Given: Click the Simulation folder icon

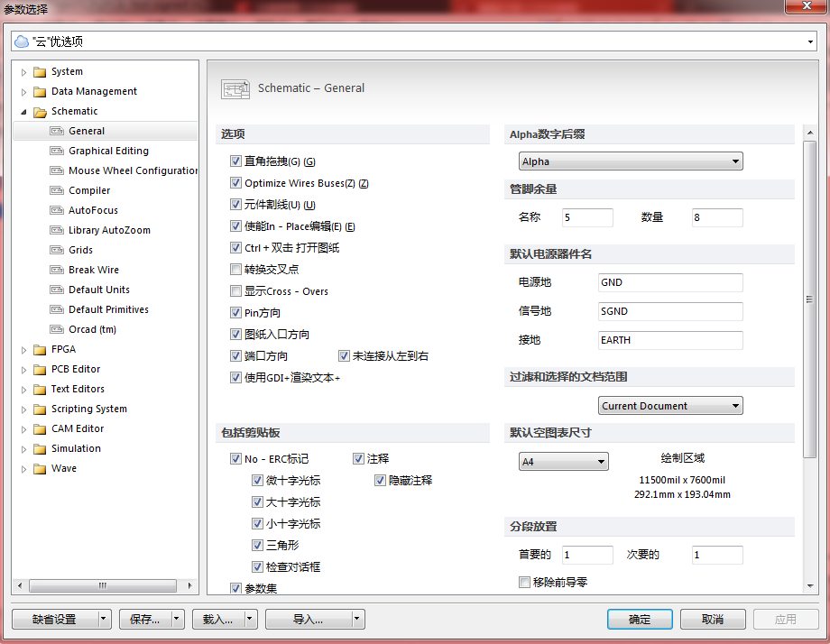Looking at the screenshot, I should (40, 449).
